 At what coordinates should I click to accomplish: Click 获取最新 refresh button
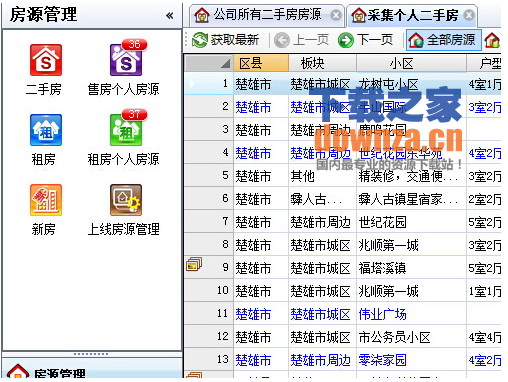[x=226, y=40]
